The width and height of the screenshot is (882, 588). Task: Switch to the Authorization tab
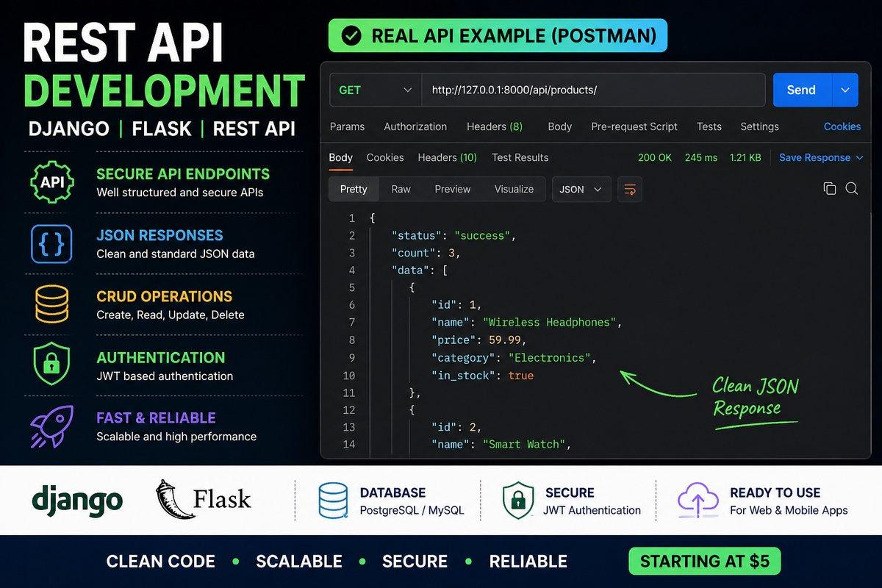click(x=415, y=126)
